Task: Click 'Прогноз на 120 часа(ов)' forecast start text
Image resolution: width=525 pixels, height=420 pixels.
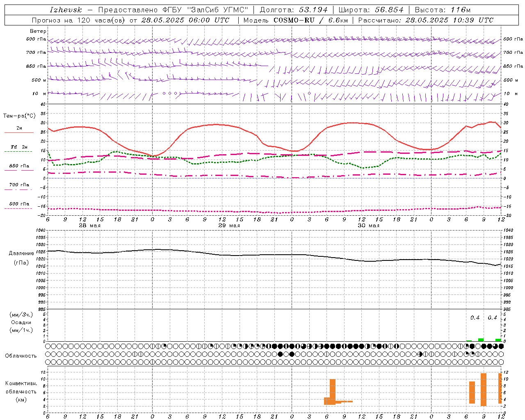Action: click(79, 20)
